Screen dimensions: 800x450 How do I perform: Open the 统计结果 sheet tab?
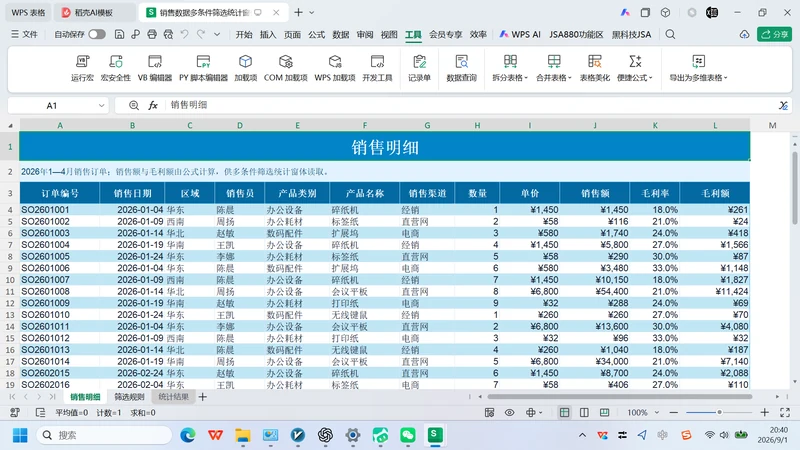coord(173,396)
